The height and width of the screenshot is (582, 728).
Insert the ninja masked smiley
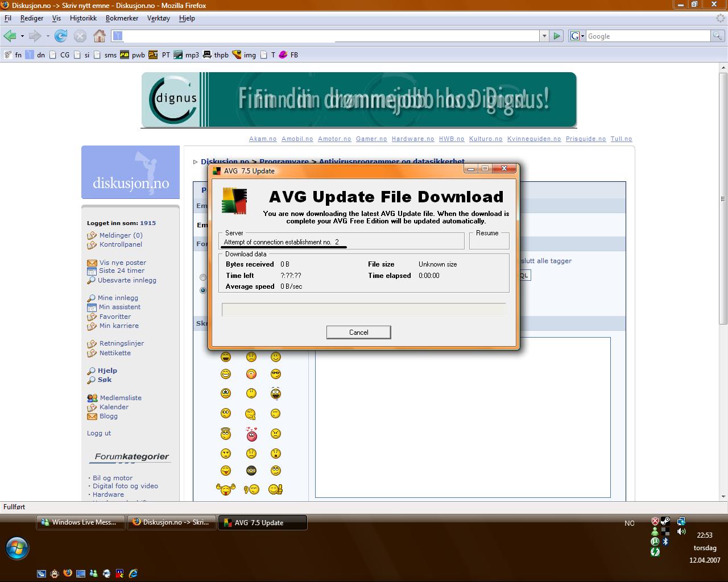(x=251, y=471)
